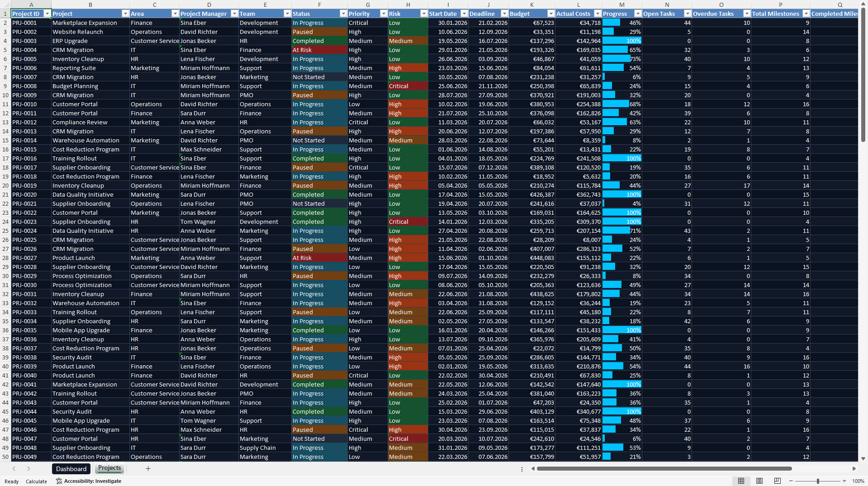The height and width of the screenshot is (486, 868).
Task: Open the Team filter dropdown
Action: pos(287,14)
